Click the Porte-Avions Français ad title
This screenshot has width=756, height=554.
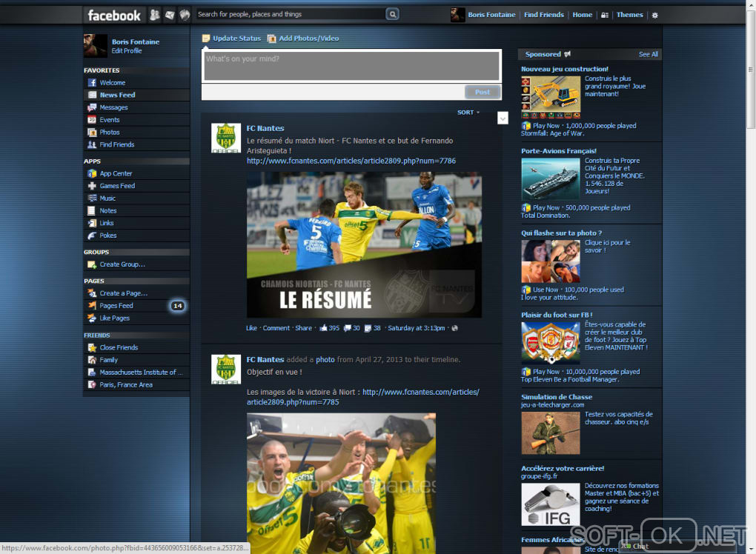click(x=559, y=151)
